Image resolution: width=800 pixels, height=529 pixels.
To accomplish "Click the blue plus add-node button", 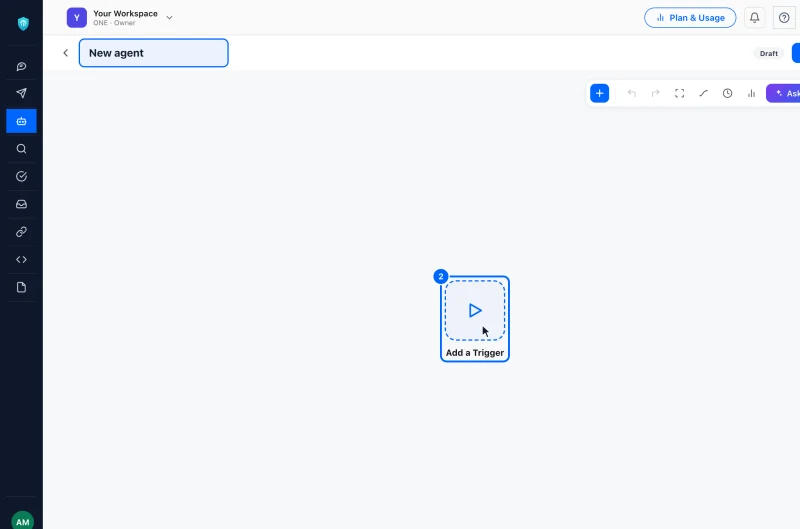I will 599,93.
